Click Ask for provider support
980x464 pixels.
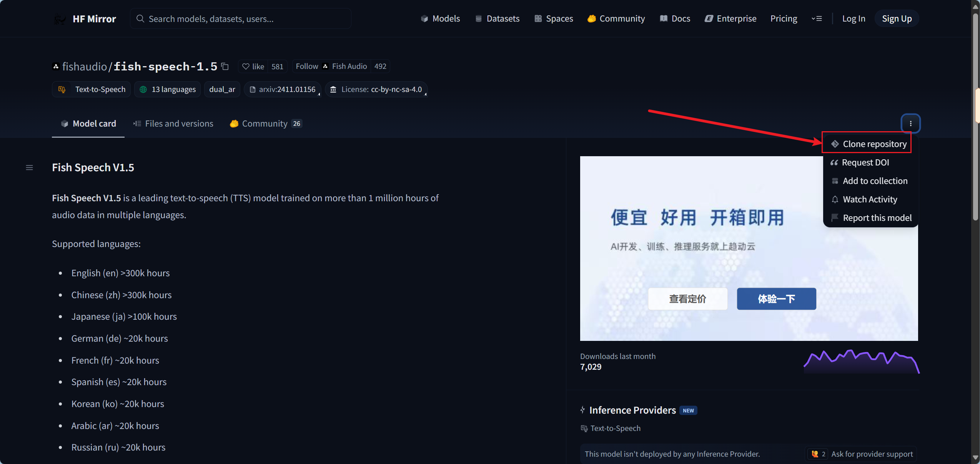pos(872,454)
